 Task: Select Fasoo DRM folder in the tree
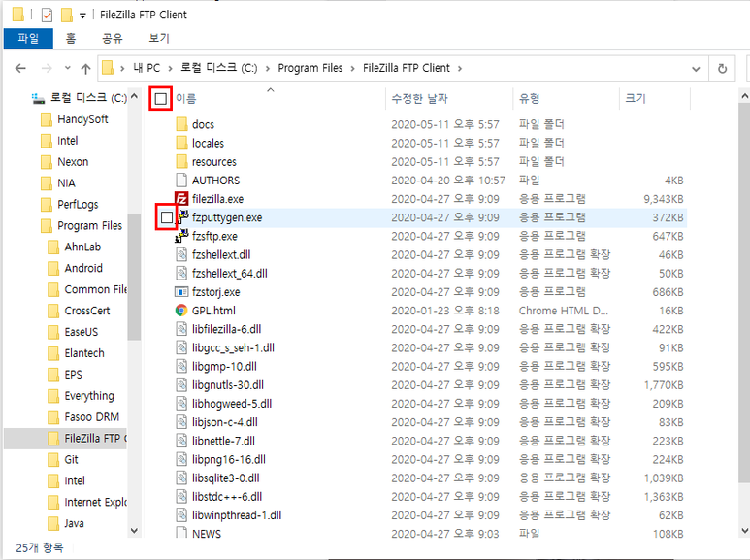pos(92,417)
